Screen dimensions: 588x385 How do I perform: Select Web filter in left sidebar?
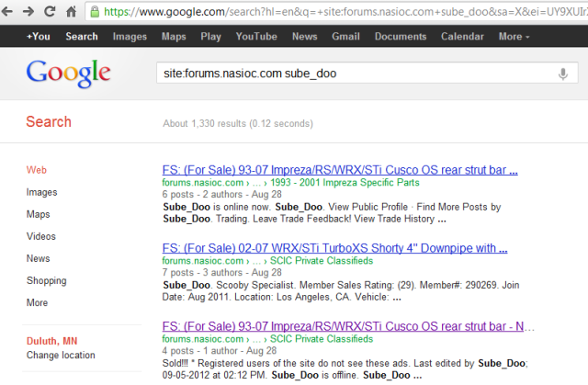37,170
